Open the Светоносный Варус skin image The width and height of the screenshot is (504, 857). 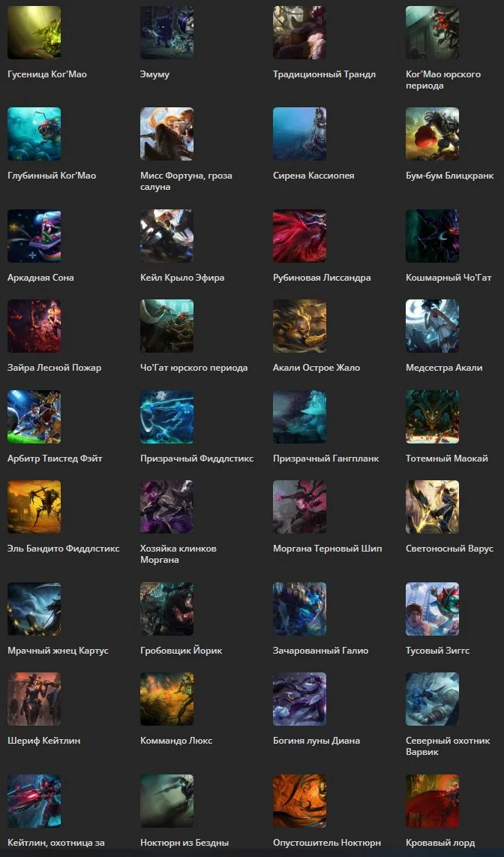click(432, 507)
